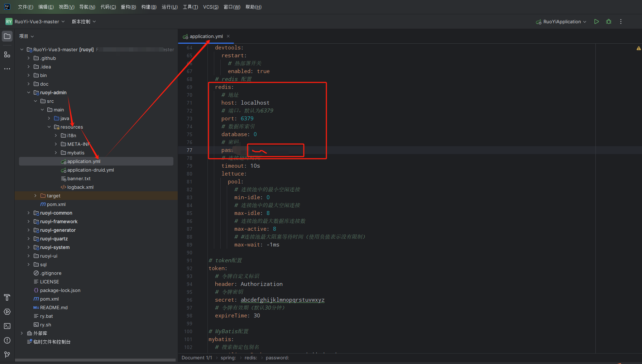Click the secret value abcdefghijklmnopqrstuvwxyz

(x=282, y=300)
